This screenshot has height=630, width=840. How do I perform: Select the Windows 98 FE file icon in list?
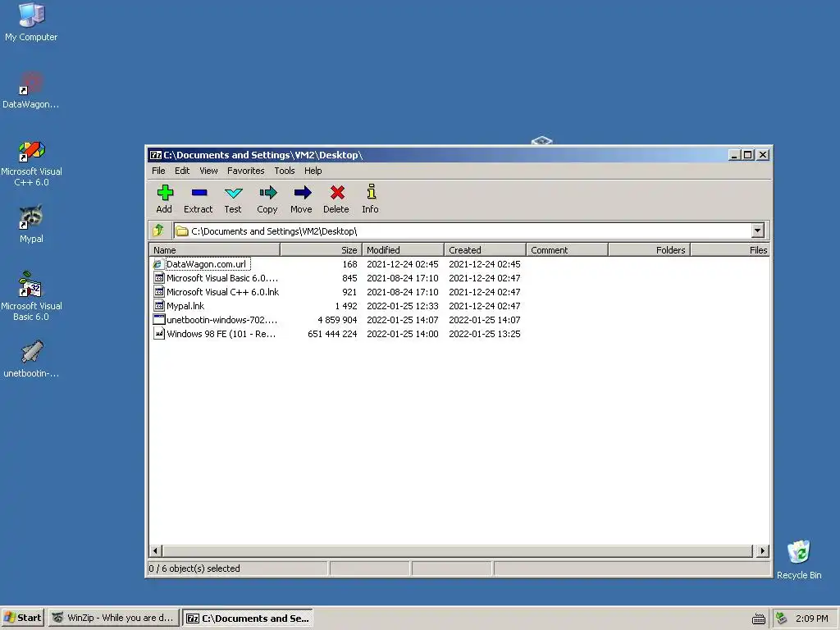158,334
